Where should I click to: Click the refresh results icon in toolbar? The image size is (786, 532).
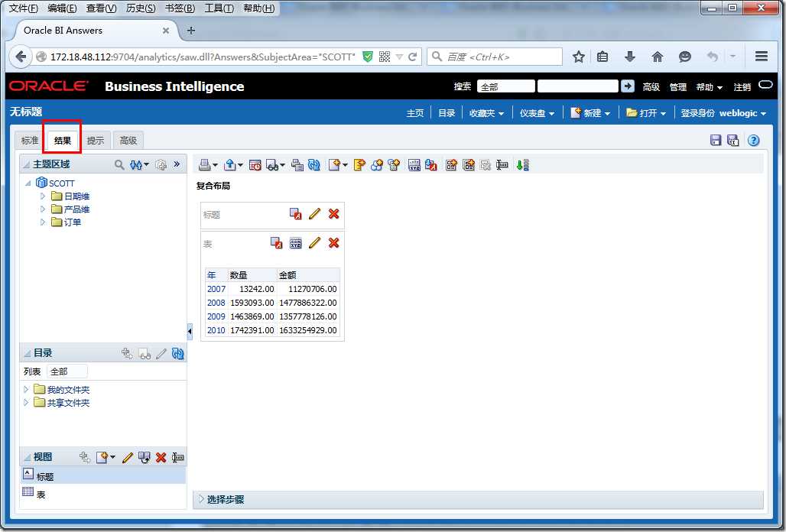[314, 165]
